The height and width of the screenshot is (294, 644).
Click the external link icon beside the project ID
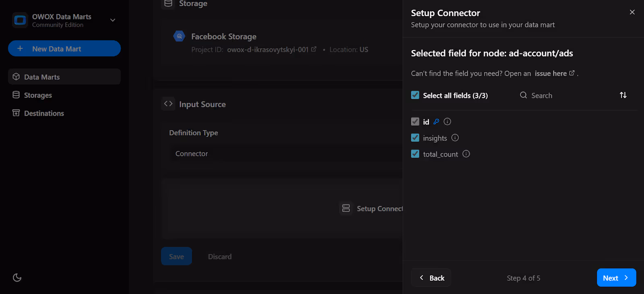coord(314,49)
